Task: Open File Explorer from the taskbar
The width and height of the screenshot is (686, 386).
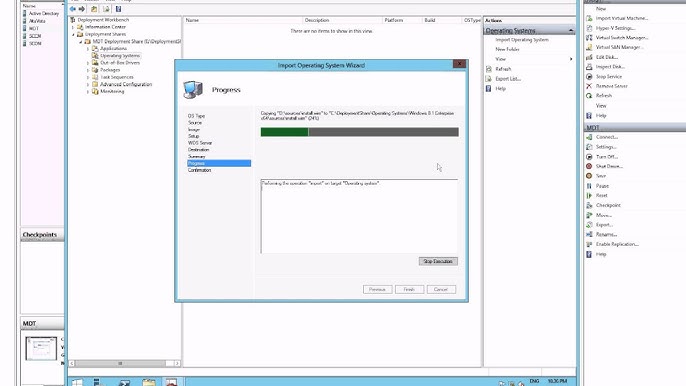Action: point(149,382)
